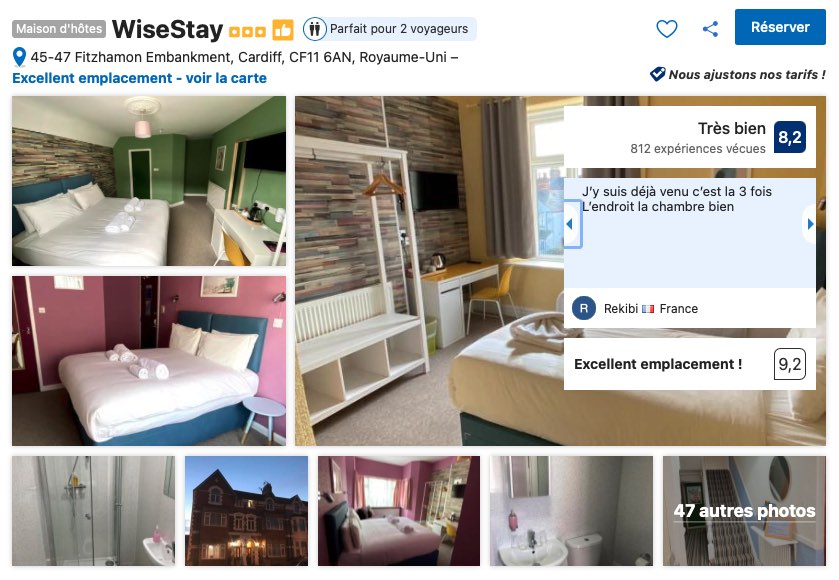This screenshot has width=839, height=580.
Task: Click the map pin location icon
Action: (x=19, y=57)
